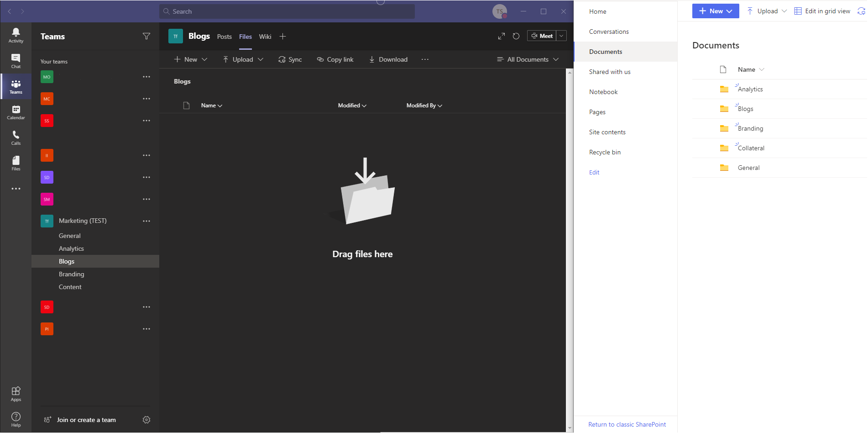Viewport: 868px width, 433px height.
Task: Click Return to classic SharePoint
Action: click(627, 424)
